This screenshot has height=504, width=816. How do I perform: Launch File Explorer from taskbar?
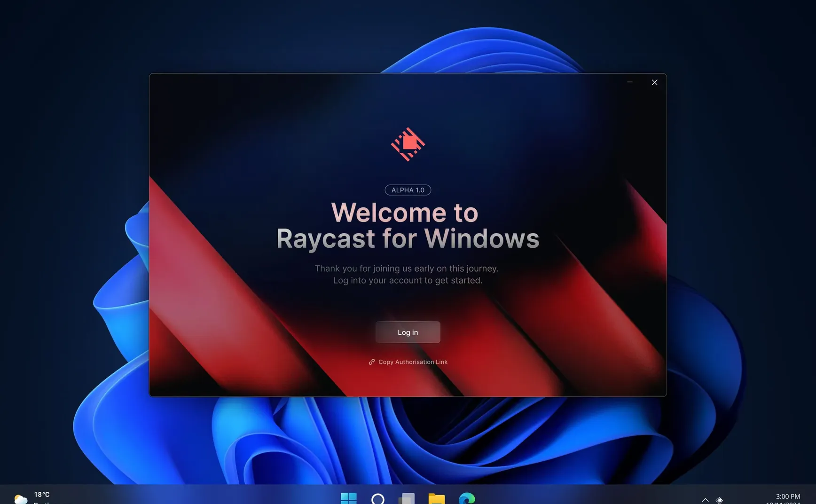(x=437, y=498)
